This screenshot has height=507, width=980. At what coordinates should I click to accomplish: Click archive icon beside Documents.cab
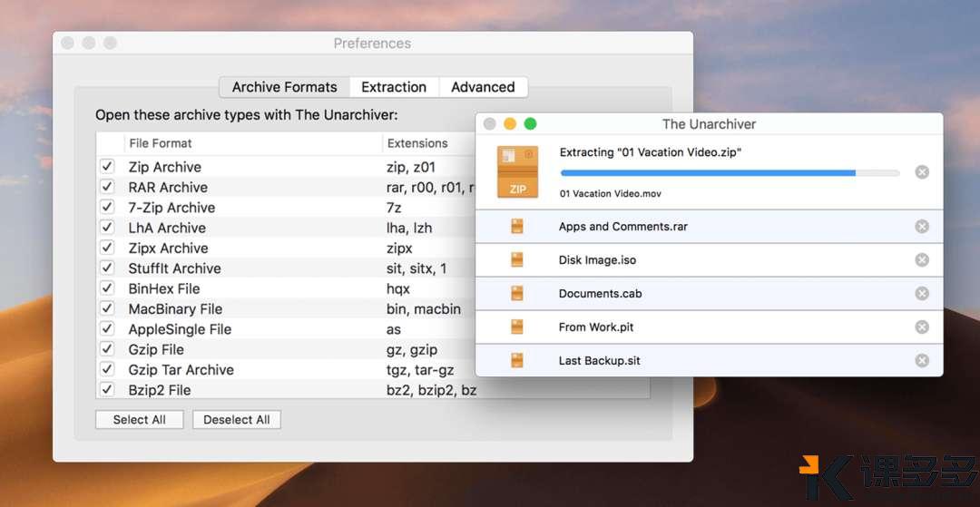tap(517, 294)
